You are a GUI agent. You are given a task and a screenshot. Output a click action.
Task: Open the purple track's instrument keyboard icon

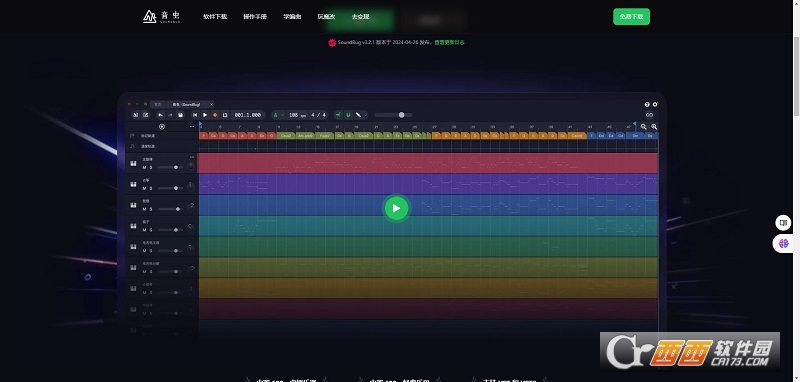point(133,185)
